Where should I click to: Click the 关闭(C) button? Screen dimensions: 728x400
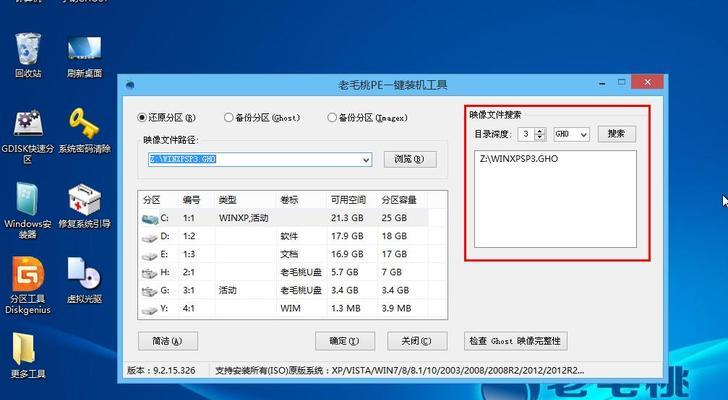coord(417,341)
